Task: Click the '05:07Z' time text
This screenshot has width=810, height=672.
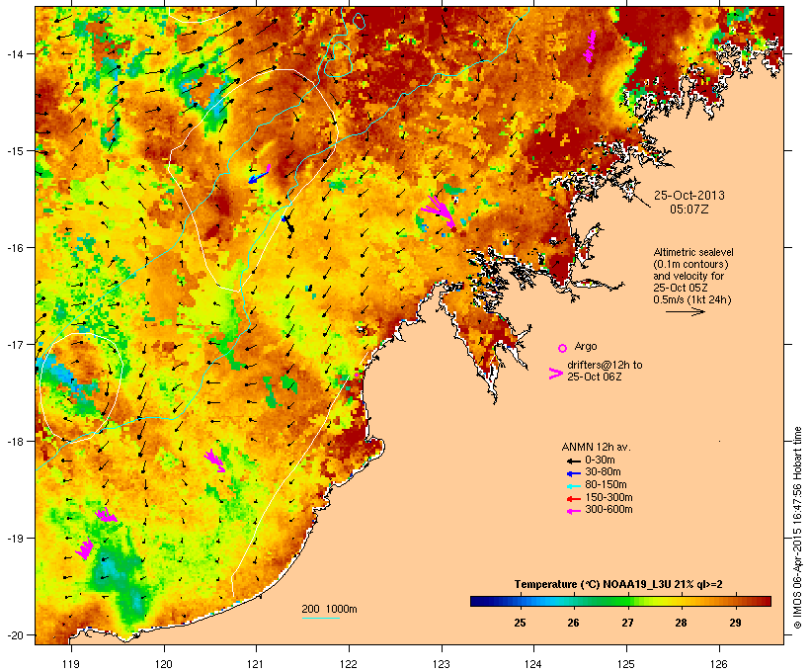Action: coord(689,210)
